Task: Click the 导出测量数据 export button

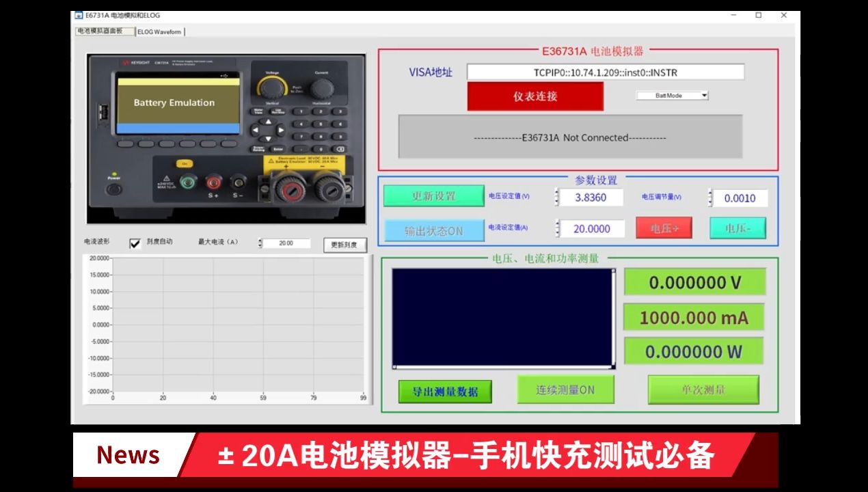Action: (x=444, y=391)
